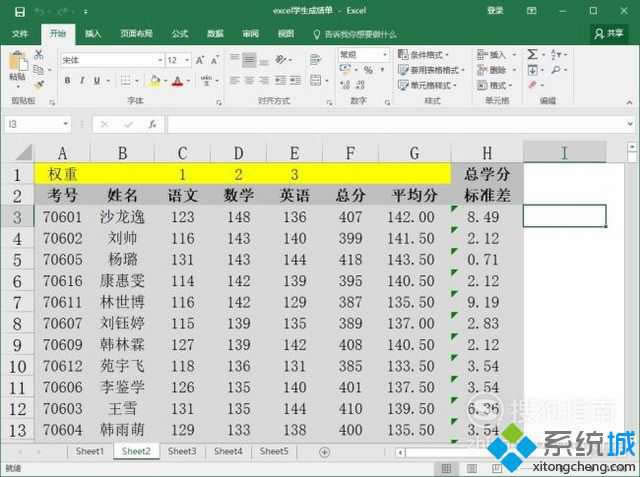
Task: Click the Orientation text angle icon
Action: (x=281, y=60)
